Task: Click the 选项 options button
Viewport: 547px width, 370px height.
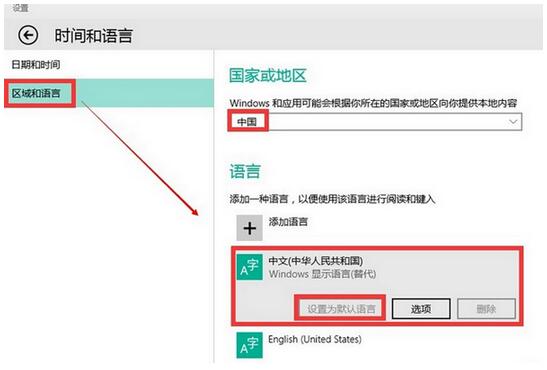Action: 421,309
